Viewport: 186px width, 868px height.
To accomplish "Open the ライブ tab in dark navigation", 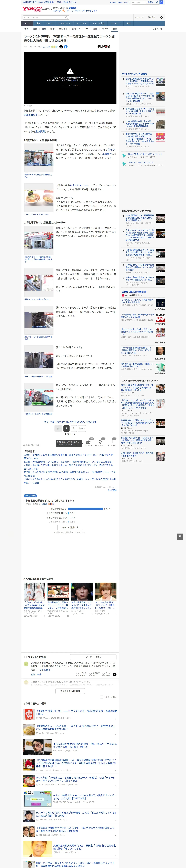I will coord(49,24).
